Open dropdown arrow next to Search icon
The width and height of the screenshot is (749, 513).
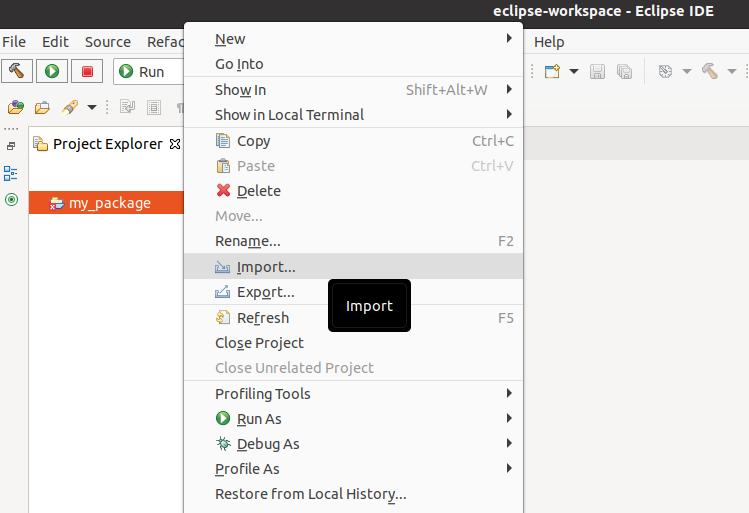(x=92, y=107)
